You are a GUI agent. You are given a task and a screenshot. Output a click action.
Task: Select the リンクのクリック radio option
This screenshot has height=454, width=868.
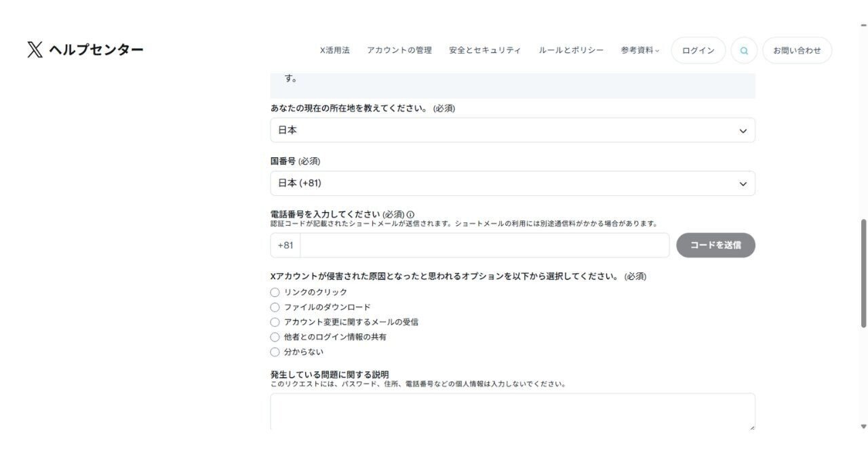click(275, 291)
